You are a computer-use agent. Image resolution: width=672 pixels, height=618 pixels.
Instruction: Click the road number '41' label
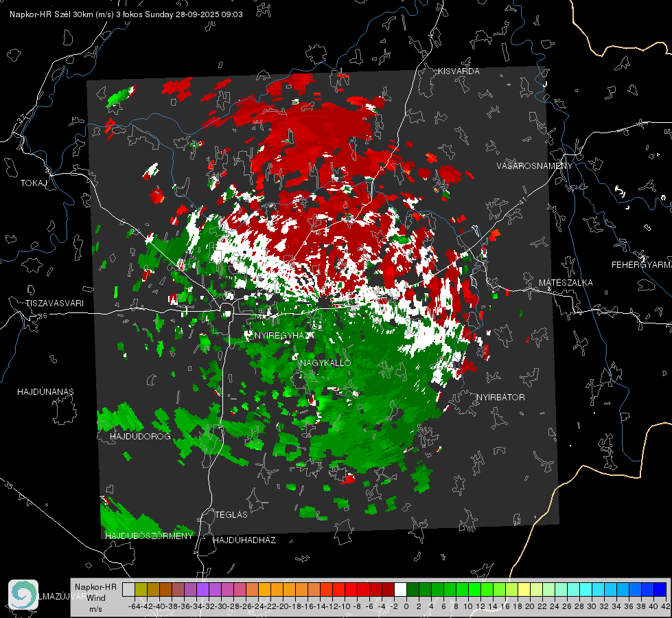522,201
